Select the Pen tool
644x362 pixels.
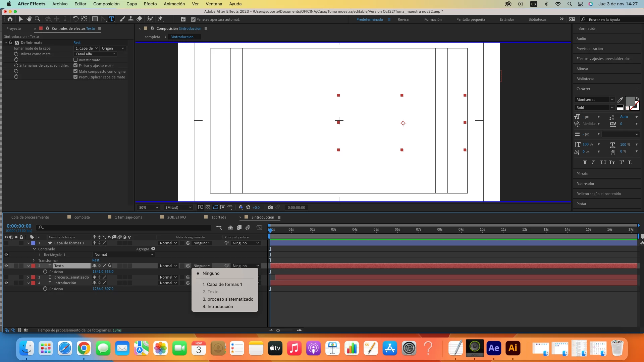click(x=104, y=19)
